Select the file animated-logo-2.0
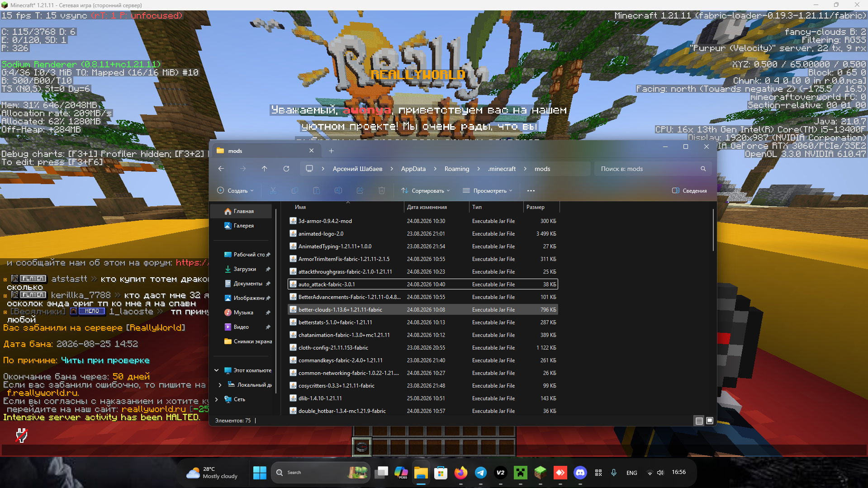 click(x=423, y=234)
